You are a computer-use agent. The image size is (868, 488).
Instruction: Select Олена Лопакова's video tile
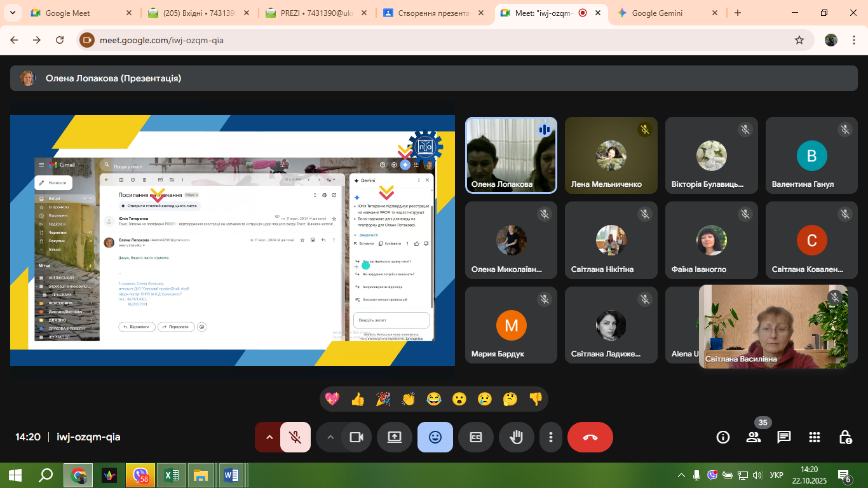point(511,155)
